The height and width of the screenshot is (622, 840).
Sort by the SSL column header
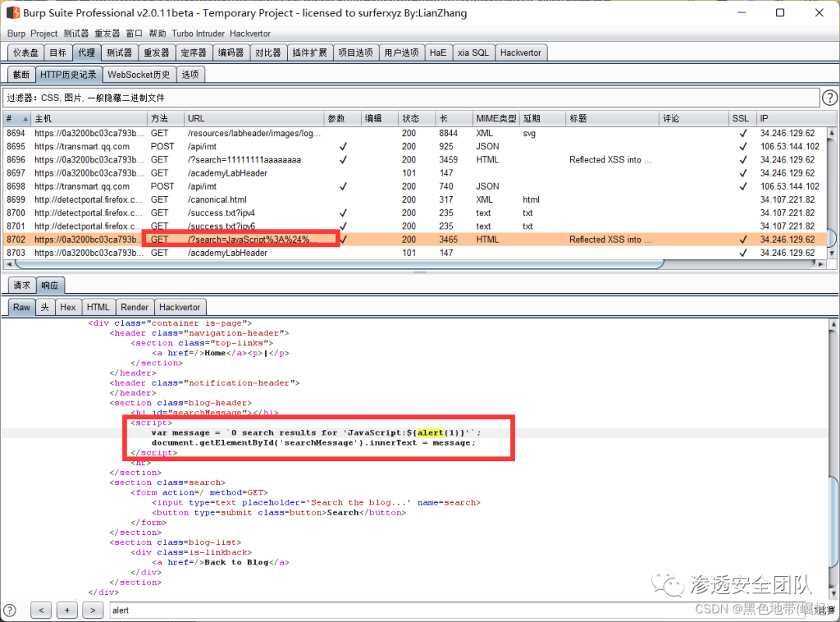[x=742, y=118]
